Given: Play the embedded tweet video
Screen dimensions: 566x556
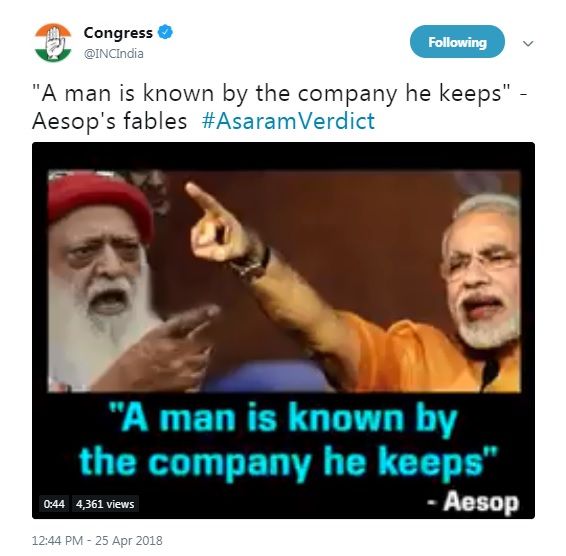Looking at the screenshot, I should point(283,330).
